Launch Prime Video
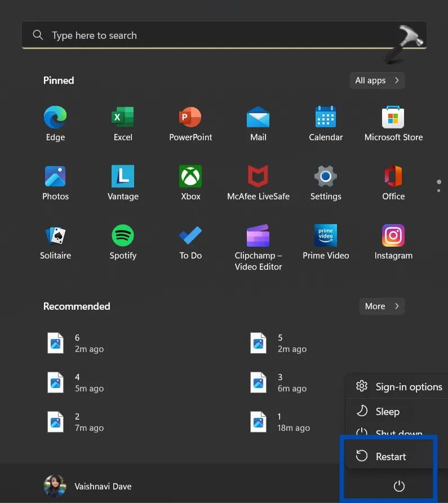 pyautogui.click(x=326, y=242)
